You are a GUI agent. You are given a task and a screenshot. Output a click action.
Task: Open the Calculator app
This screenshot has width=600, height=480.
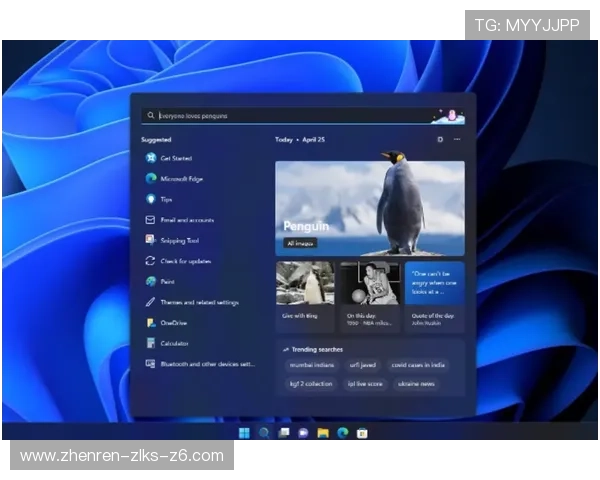coord(150,343)
